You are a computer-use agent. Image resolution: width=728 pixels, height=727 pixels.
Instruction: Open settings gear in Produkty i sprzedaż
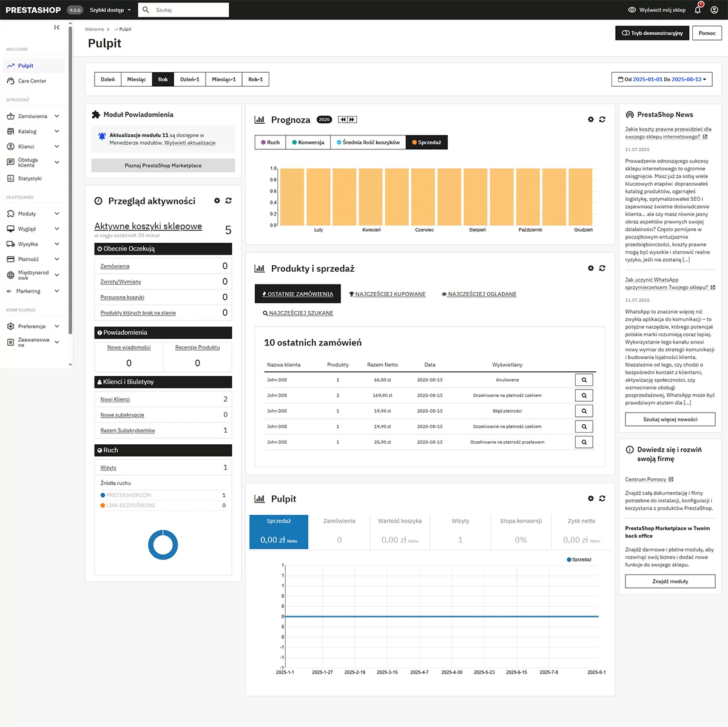(x=591, y=268)
